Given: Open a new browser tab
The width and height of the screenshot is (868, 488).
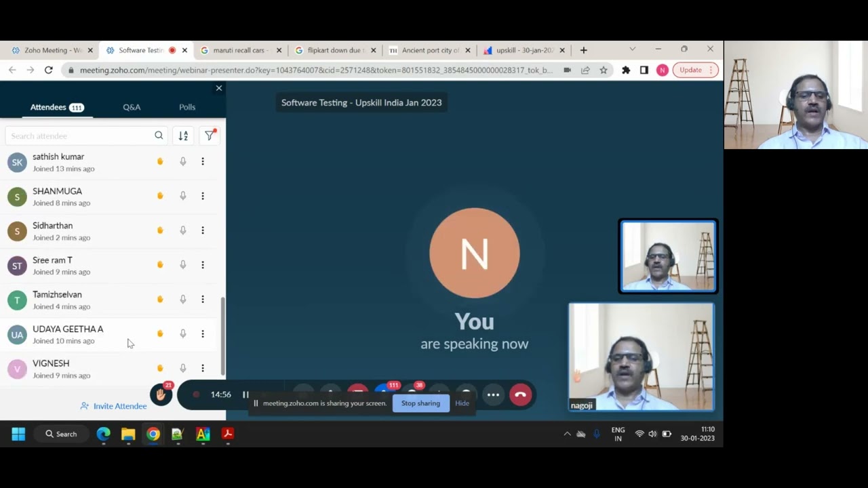Looking at the screenshot, I should tap(583, 50).
